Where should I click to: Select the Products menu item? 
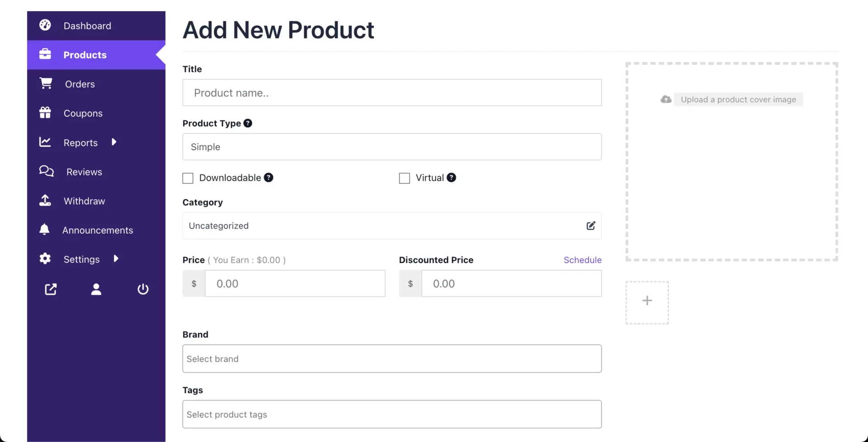(96, 55)
